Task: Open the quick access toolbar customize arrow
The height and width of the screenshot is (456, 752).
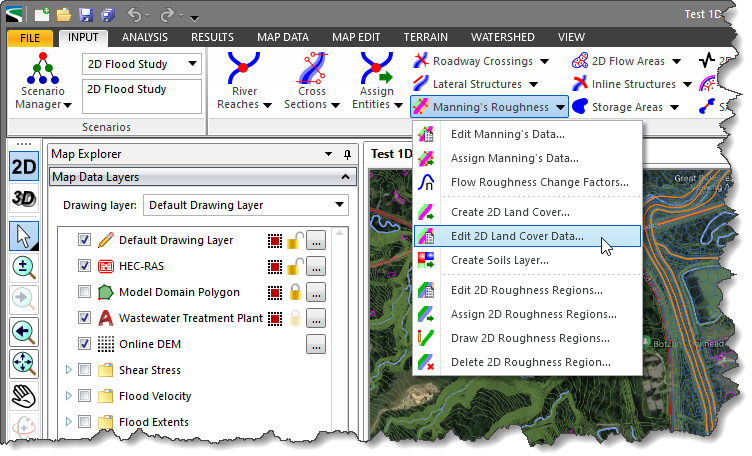Action: click(x=194, y=19)
